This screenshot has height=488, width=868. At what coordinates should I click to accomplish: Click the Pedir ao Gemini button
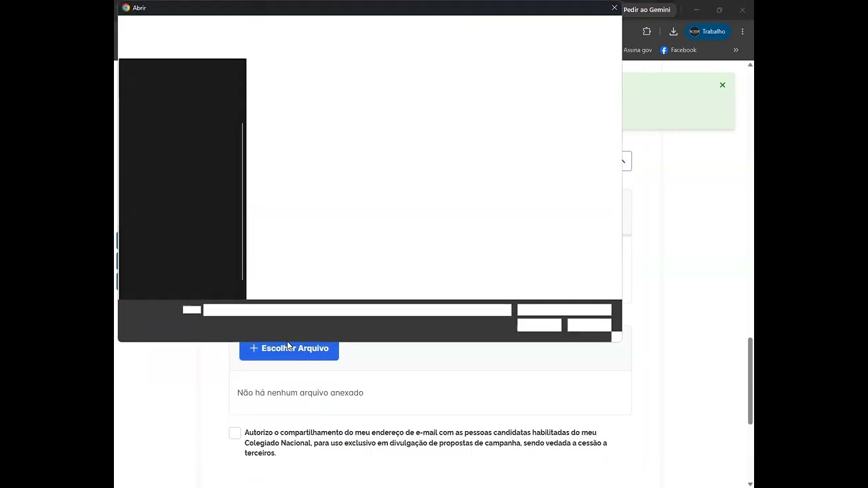coord(647,9)
